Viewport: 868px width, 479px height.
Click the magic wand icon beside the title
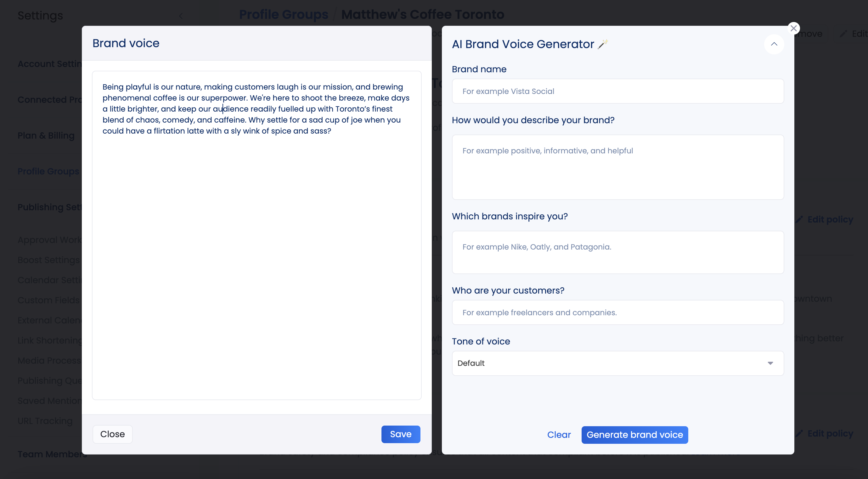[603, 44]
